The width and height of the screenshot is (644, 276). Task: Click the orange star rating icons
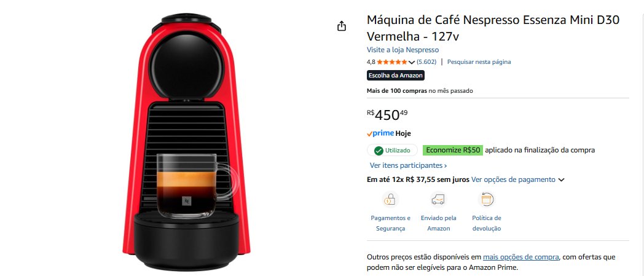(392, 62)
